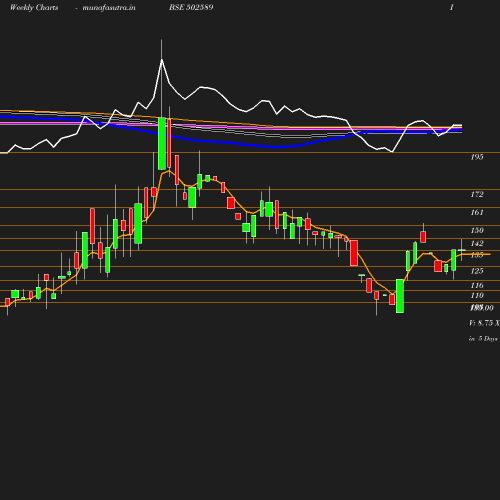
Task: Click the "V: 8.75 X" volume text
Action: (484, 323)
